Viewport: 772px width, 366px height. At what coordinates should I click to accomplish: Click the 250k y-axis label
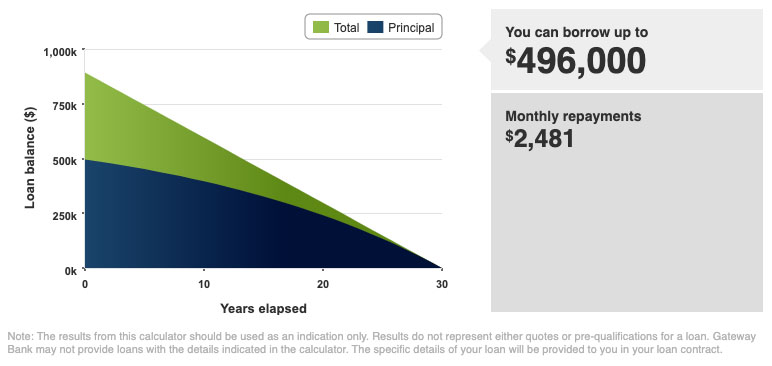click(x=64, y=216)
